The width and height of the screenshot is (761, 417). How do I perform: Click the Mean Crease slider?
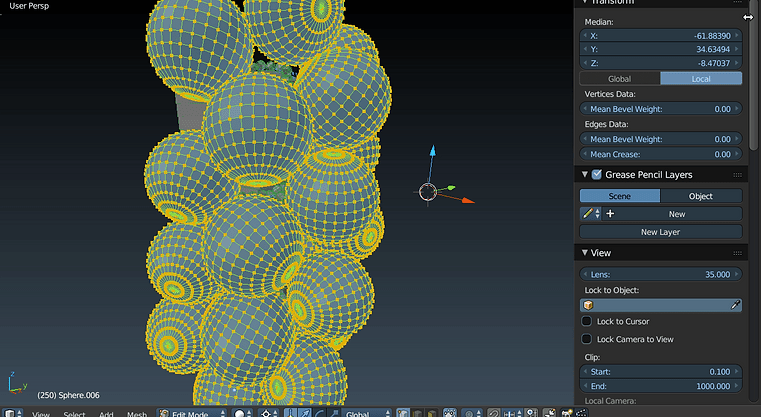661,154
